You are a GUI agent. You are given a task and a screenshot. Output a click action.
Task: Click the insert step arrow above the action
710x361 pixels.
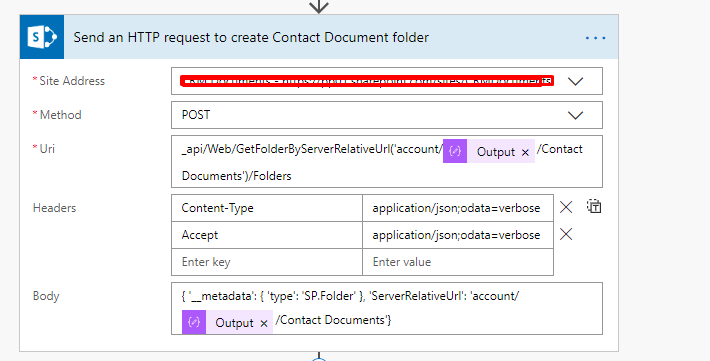click(x=319, y=6)
